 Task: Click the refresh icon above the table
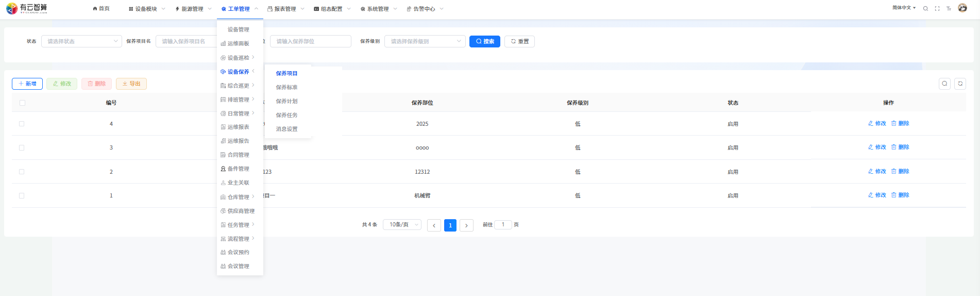tap(960, 84)
